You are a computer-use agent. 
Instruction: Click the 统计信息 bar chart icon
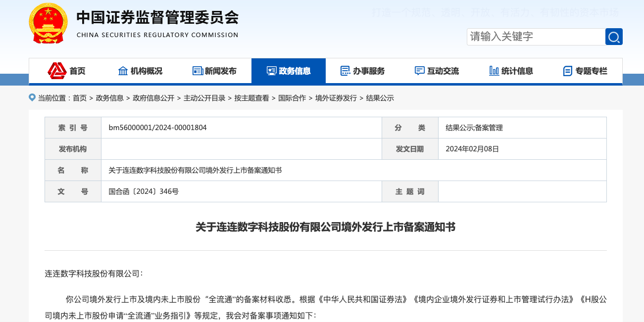click(494, 71)
